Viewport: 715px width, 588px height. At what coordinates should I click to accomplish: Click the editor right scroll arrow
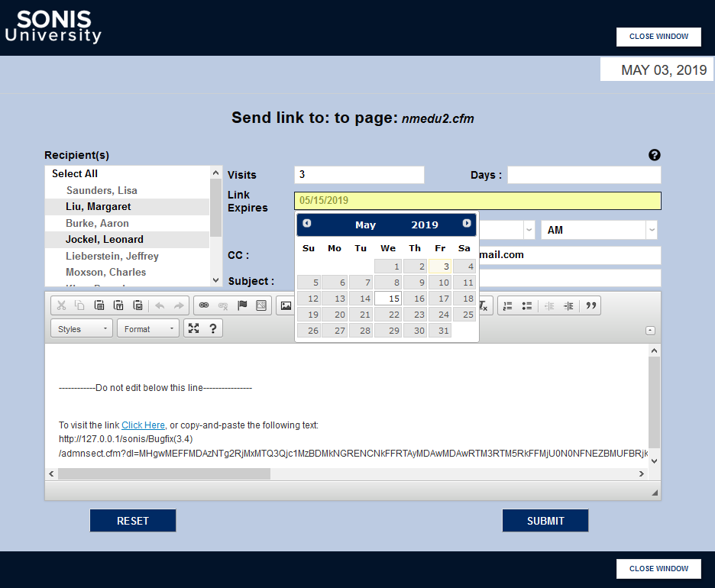point(642,473)
